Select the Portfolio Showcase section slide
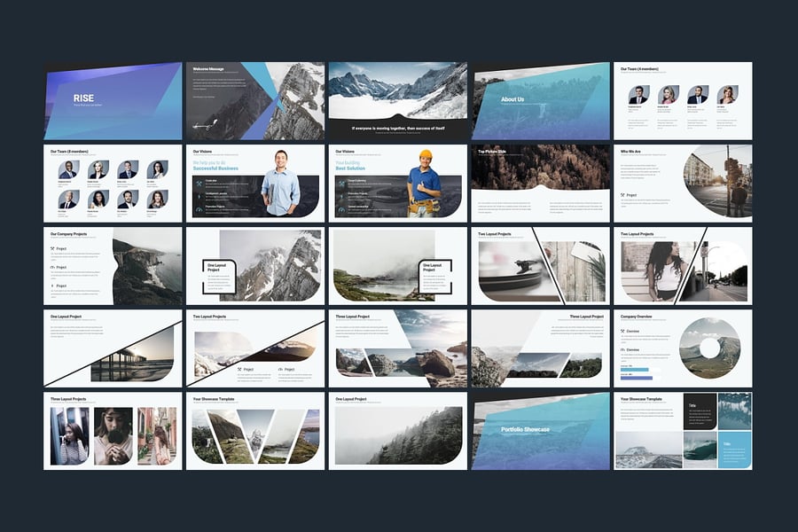The width and height of the screenshot is (798, 532). [540, 431]
